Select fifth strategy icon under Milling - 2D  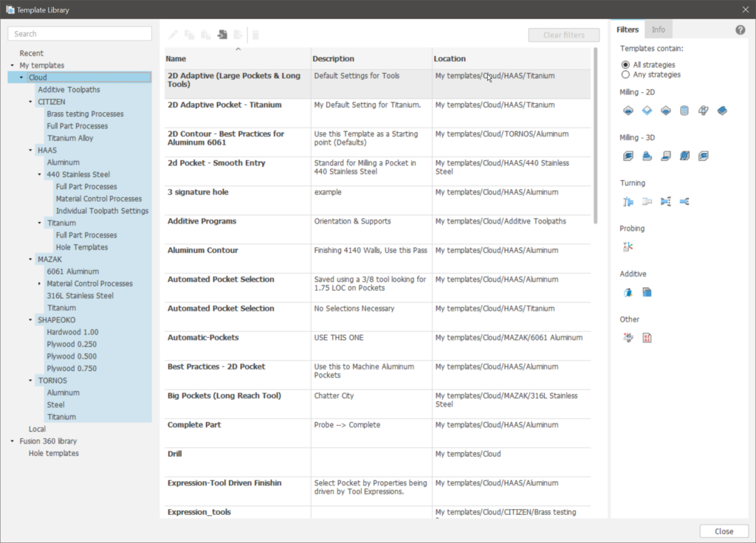[x=703, y=111]
